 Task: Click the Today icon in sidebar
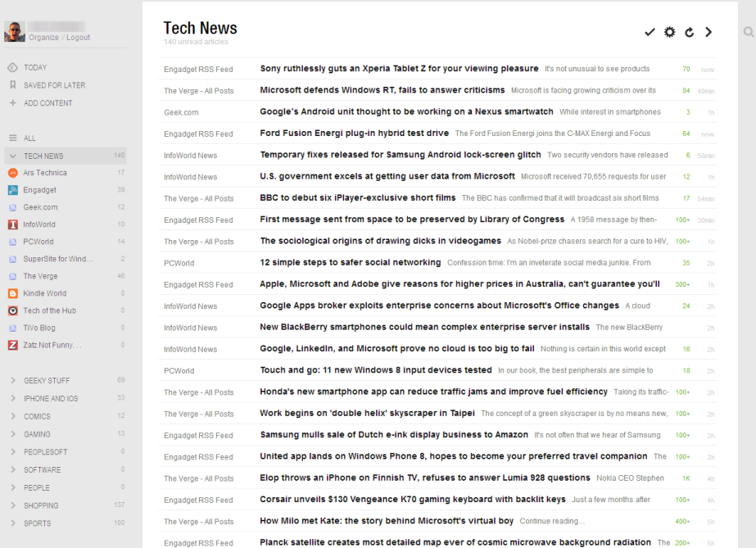click(x=13, y=67)
